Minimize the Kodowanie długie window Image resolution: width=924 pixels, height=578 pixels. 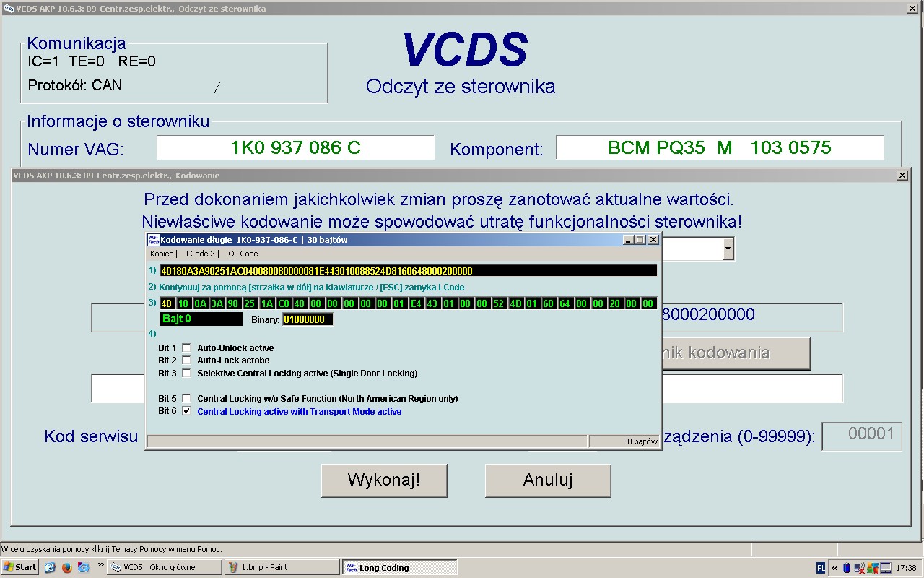click(628, 240)
